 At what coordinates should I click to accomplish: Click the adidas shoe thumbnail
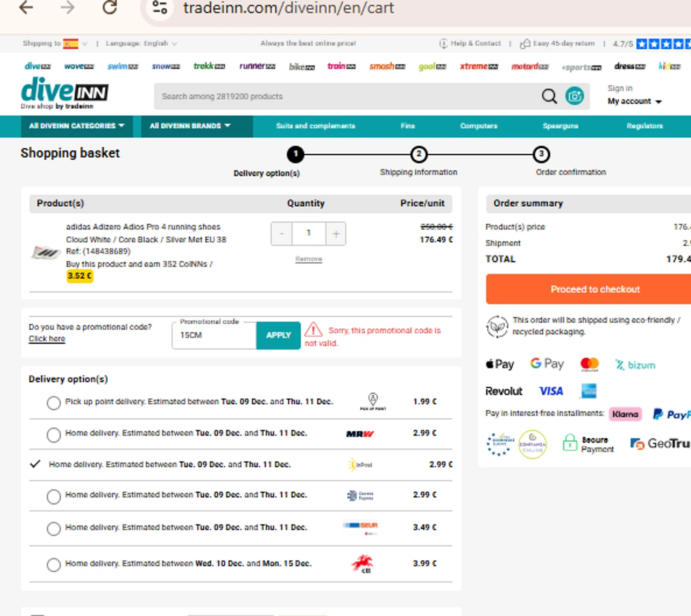[46, 252]
